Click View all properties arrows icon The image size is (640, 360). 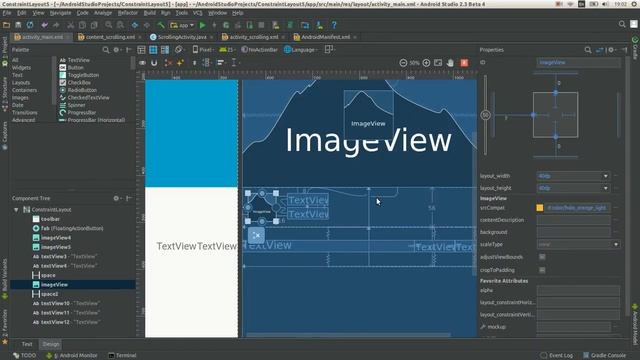(x=599, y=50)
